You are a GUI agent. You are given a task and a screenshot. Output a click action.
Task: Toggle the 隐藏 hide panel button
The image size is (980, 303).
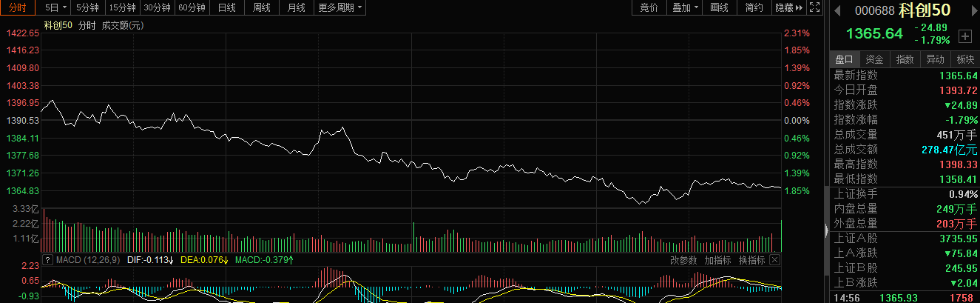(x=788, y=7)
